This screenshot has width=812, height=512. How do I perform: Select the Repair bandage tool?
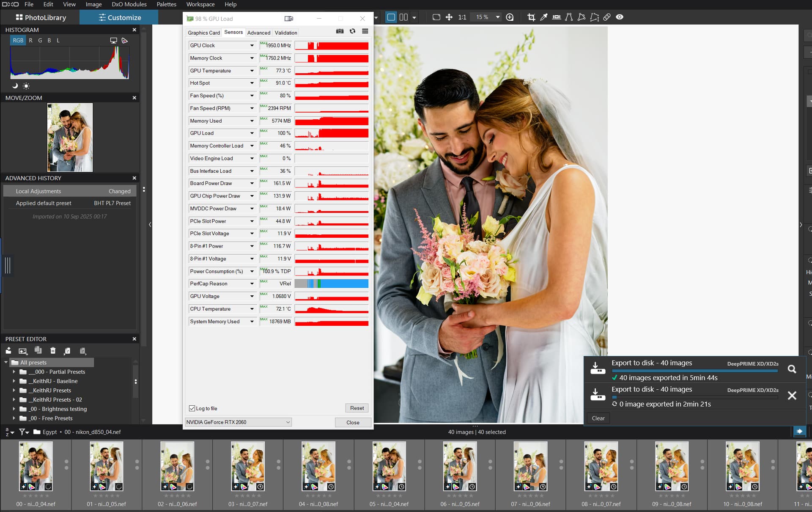[x=607, y=17]
